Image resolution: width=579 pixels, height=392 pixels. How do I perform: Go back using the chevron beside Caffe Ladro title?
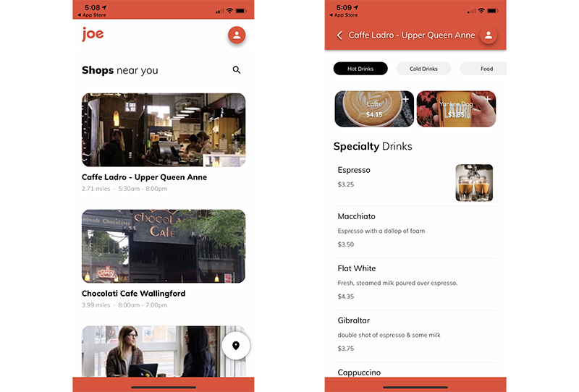(339, 35)
